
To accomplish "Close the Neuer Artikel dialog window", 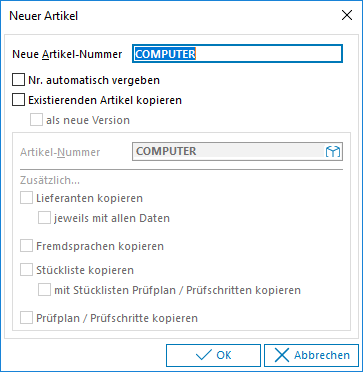I will [347, 15].
